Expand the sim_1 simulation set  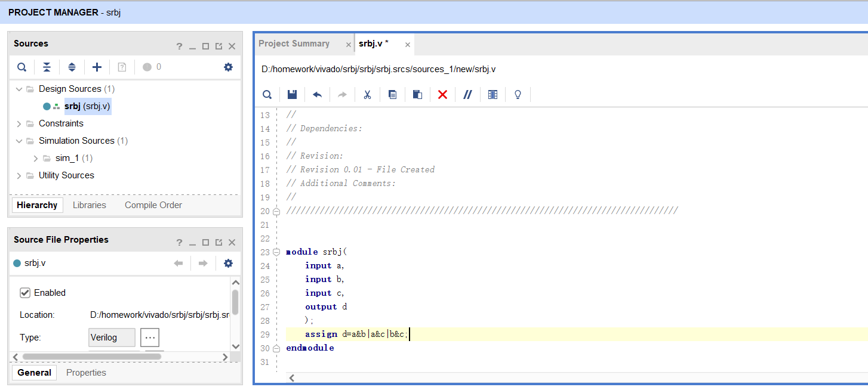click(x=35, y=158)
